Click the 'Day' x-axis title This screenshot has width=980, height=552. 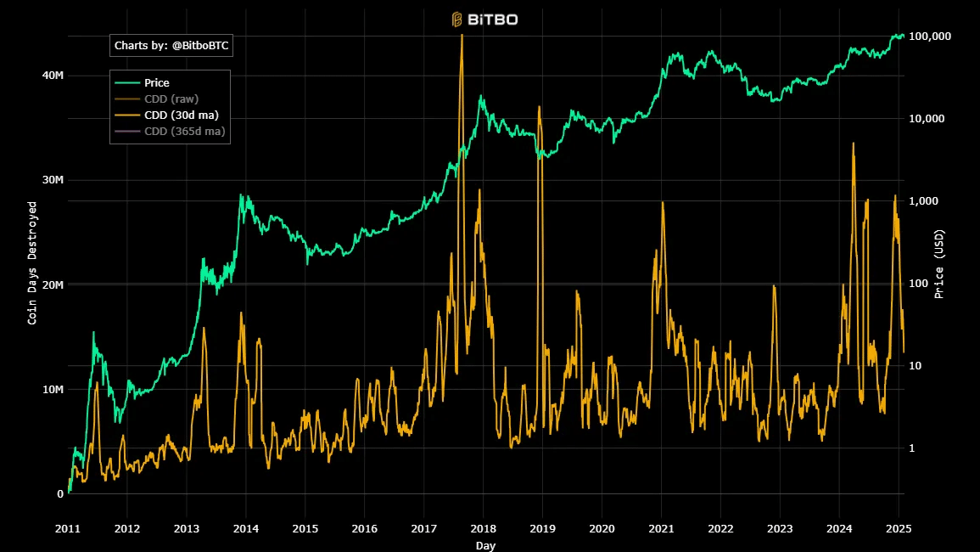click(485, 546)
